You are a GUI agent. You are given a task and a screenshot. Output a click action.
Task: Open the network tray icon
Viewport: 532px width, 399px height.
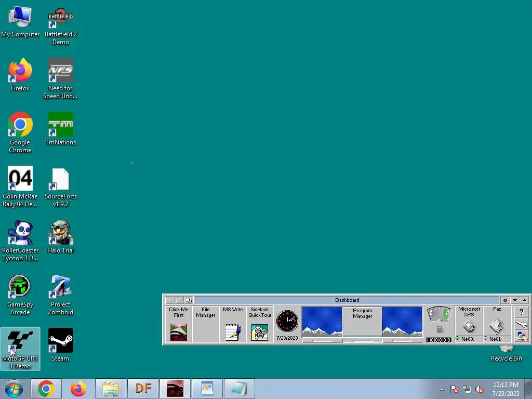tap(467, 389)
